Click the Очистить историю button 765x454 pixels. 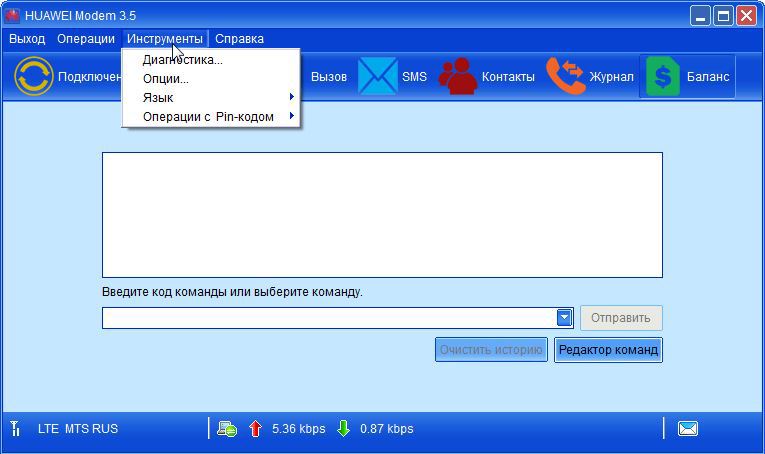(x=491, y=350)
